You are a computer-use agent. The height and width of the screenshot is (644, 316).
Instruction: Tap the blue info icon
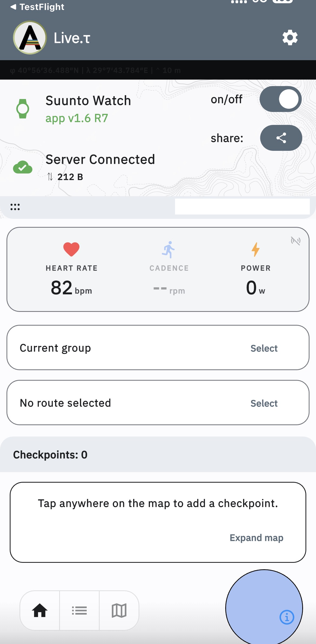[287, 617]
